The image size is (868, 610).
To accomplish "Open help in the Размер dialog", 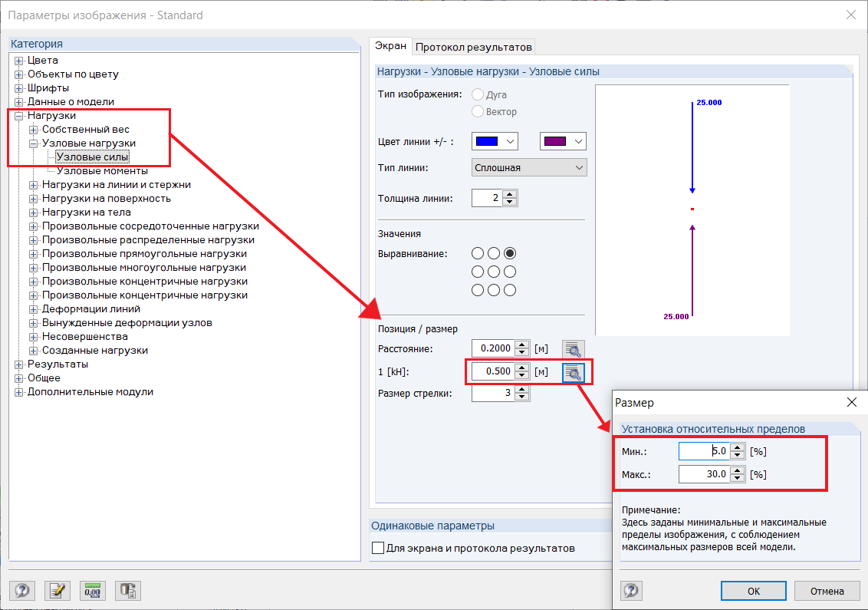I will [x=631, y=591].
